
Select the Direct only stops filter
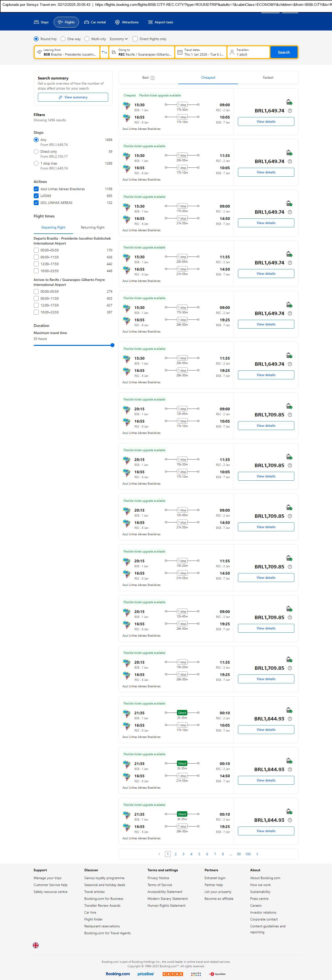coord(36,152)
